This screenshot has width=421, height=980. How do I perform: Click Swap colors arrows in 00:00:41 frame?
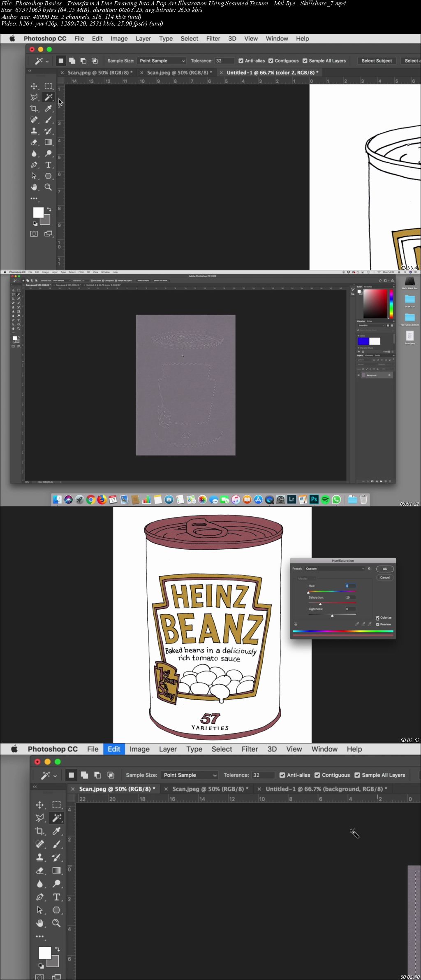pos(49,209)
